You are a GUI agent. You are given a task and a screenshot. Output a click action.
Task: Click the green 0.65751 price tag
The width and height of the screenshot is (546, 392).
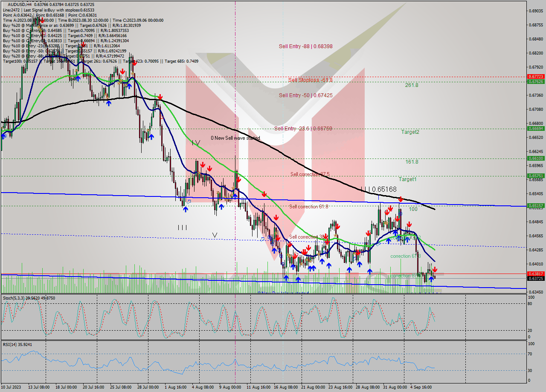536,176
